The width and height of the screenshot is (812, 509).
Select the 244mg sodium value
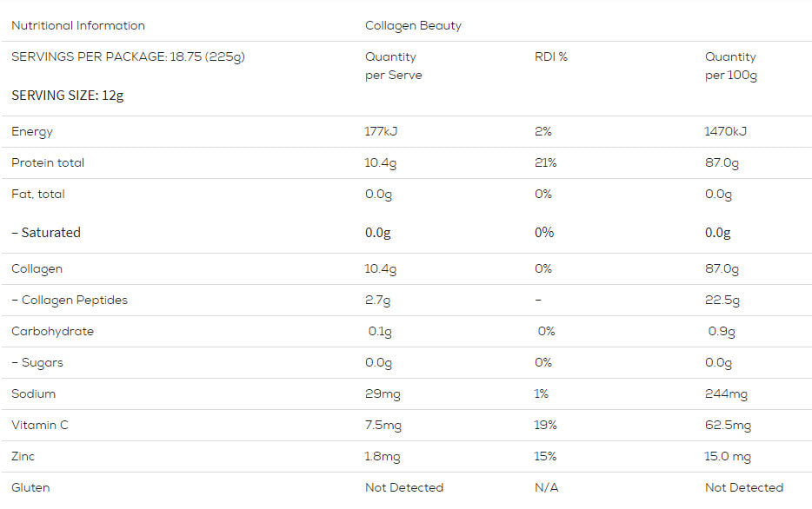click(x=726, y=394)
